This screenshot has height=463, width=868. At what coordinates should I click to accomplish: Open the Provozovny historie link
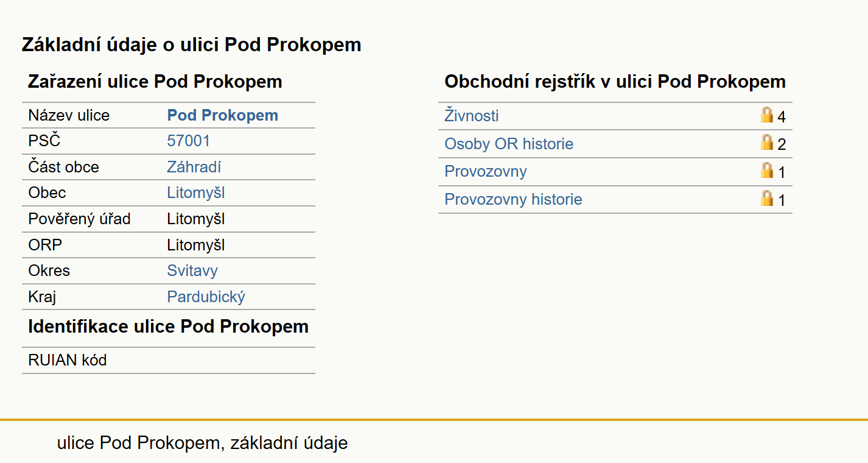513,199
